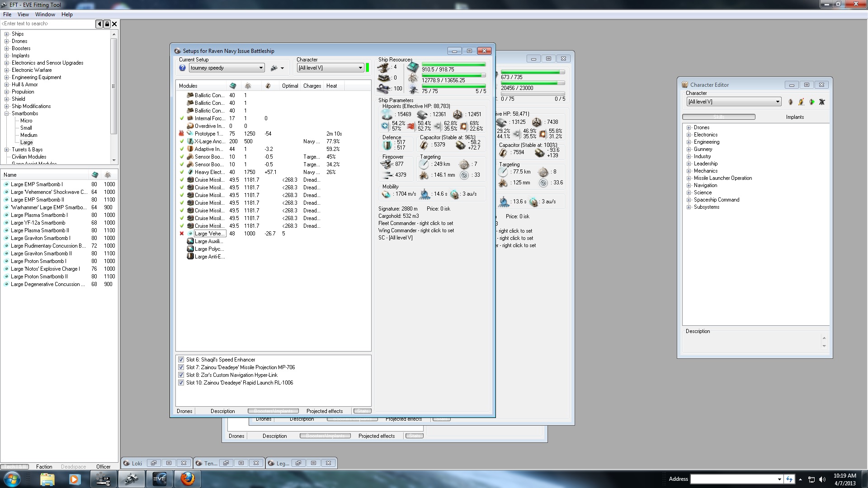Click the add new character green-plus icon
The width and height of the screenshot is (868, 488).
pyautogui.click(x=811, y=102)
